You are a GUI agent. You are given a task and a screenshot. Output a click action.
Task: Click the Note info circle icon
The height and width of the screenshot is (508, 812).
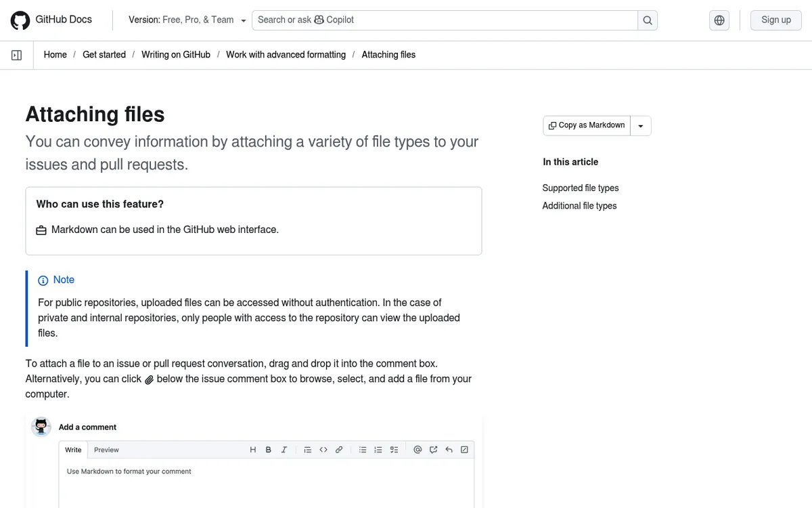click(x=43, y=280)
